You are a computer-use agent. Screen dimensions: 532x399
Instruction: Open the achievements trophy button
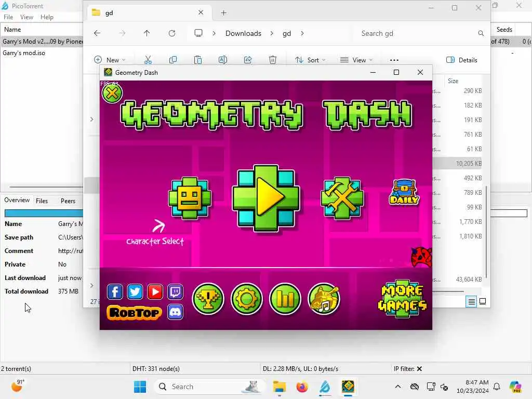coord(208,299)
